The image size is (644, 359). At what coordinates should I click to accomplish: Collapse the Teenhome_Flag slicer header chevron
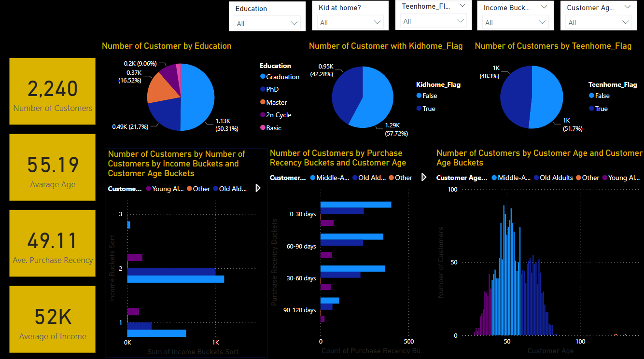tap(462, 6)
